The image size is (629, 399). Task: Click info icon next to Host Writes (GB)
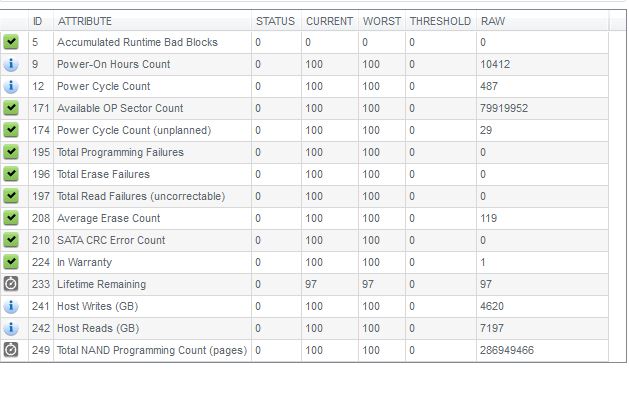[x=11, y=306]
